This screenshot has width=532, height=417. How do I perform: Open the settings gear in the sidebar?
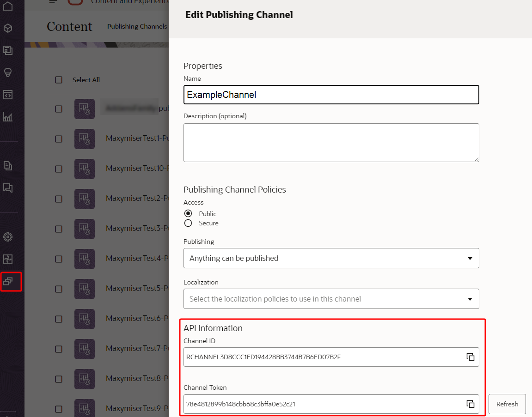point(8,237)
